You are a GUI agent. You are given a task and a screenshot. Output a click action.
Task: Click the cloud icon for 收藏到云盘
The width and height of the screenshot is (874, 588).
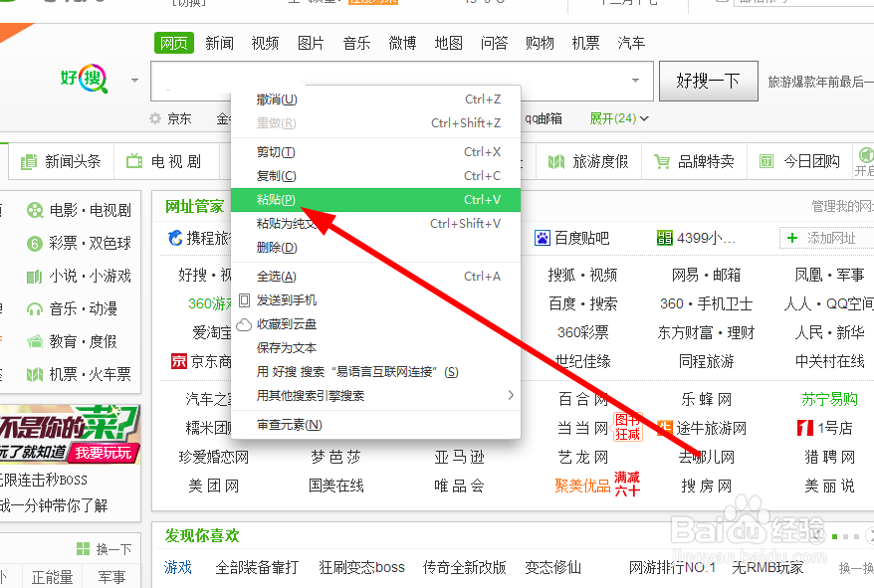pos(244,324)
